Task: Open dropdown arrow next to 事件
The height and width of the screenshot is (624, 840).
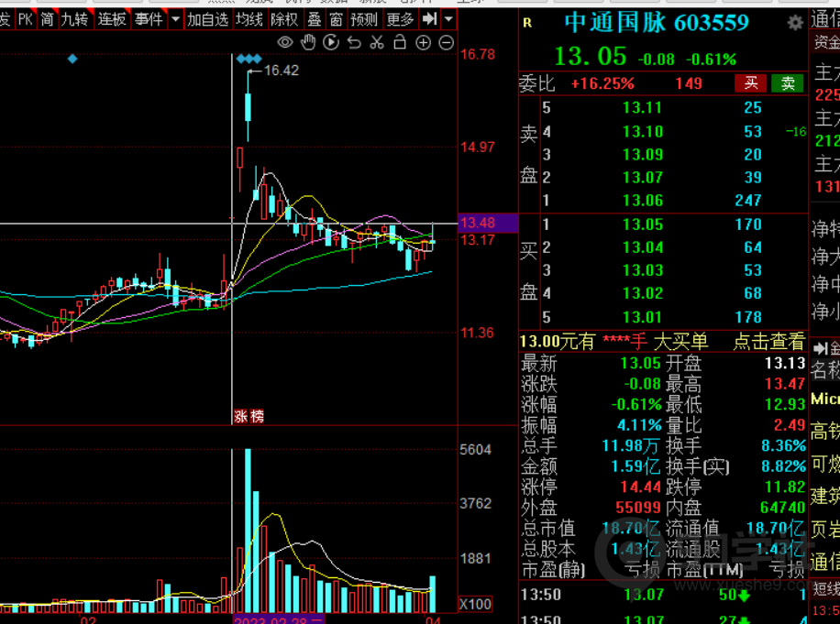Action: click(x=175, y=19)
